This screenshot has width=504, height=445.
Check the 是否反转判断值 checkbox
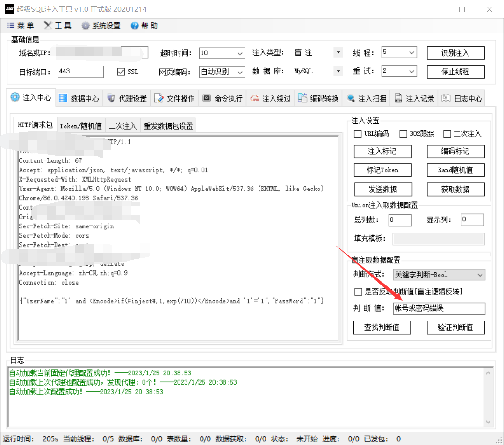pos(358,292)
